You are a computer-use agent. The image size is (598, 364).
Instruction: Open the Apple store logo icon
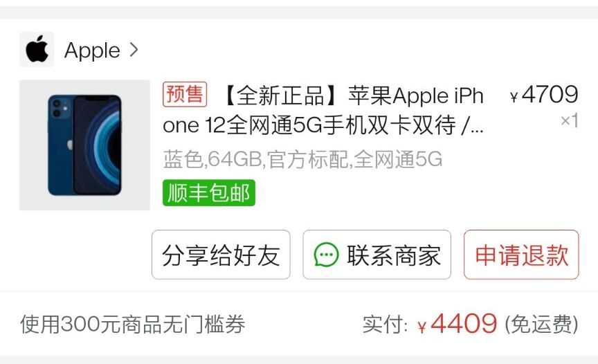tap(37, 50)
